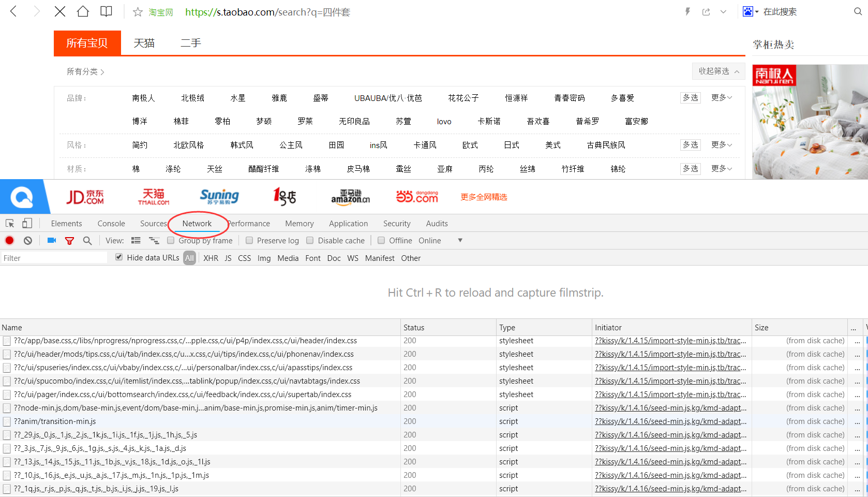Screen dimensions: 868x497
Task: Click the red filter funnel icon
Action: 69,240
